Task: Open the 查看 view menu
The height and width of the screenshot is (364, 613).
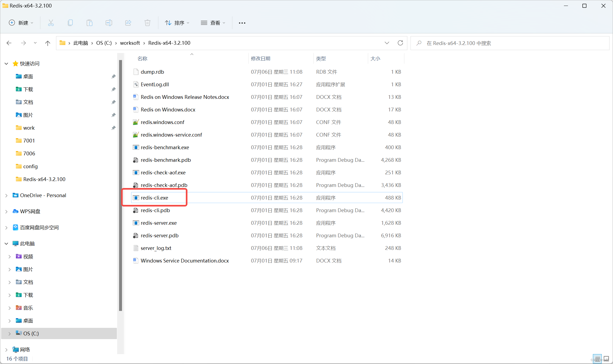Action: point(213,23)
